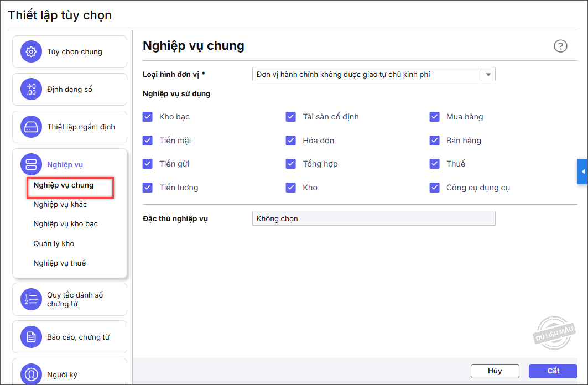The height and width of the screenshot is (385, 588).
Task: Open the Người ký icon
Action: [31, 374]
